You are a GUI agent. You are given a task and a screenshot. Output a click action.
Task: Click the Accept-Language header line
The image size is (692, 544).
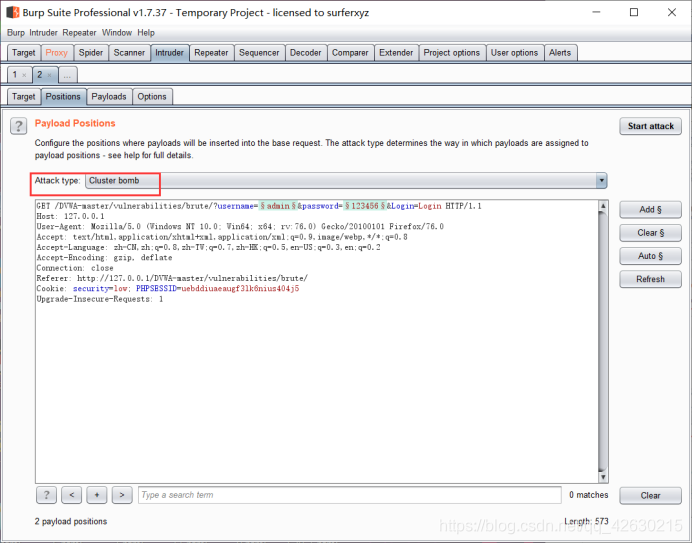208,247
